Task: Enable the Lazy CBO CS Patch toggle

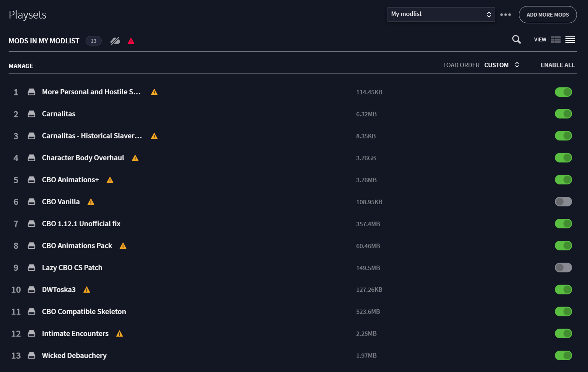Action: (563, 268)
